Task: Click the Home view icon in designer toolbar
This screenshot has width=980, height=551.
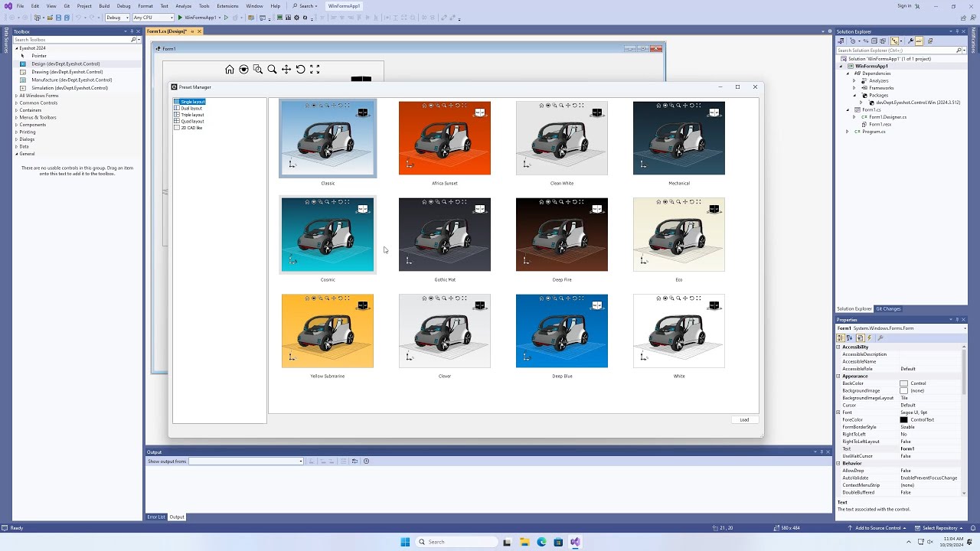Action: [x=230, y=70]
